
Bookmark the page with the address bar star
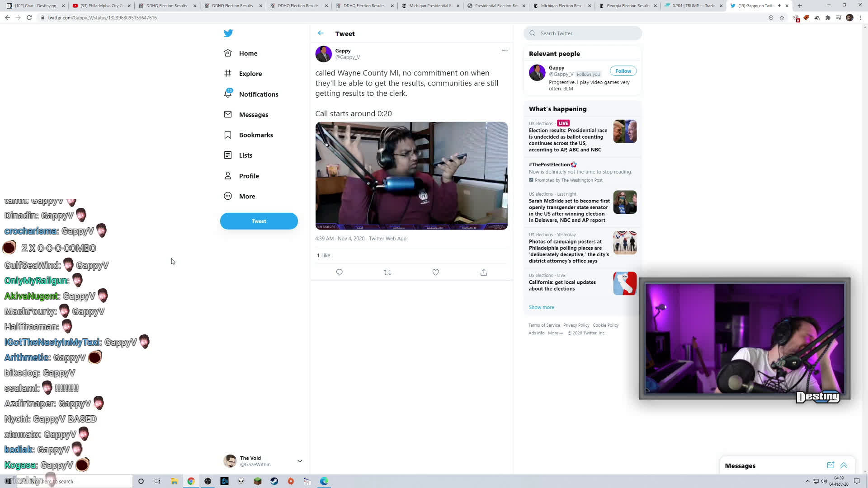782,18
